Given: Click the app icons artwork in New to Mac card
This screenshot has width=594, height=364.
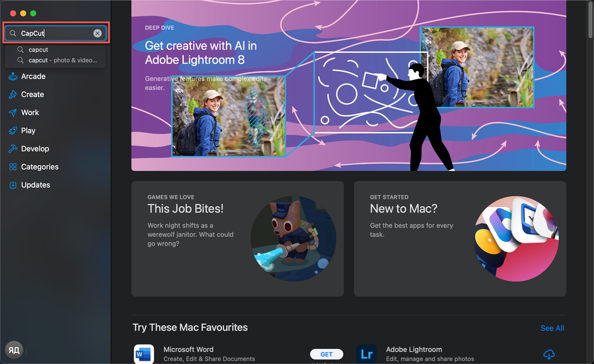Looking at the screenshot, I should (516, 239).
